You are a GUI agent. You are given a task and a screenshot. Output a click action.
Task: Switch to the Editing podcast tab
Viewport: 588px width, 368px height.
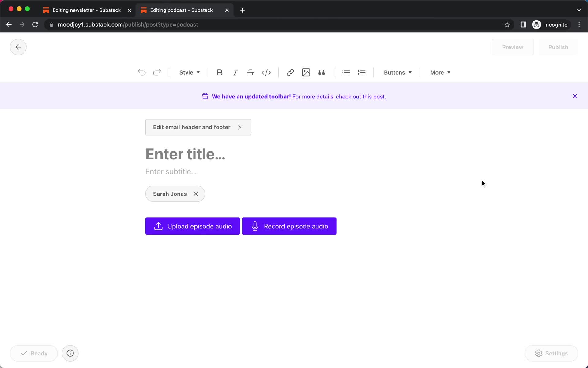(181, 10)
